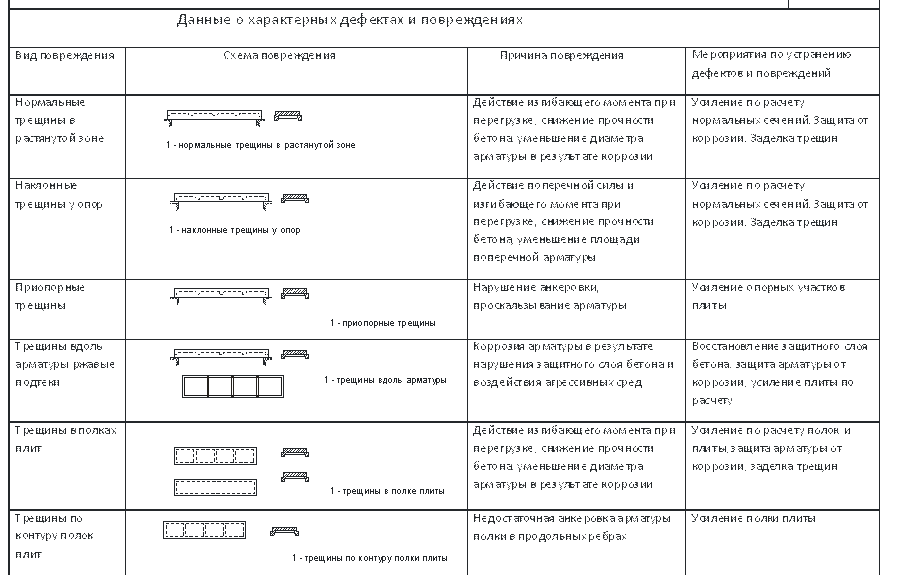Click the cause cell in the 'Нормальные трещины' row
The image size is (924, 578).
[x=576, y=136]
